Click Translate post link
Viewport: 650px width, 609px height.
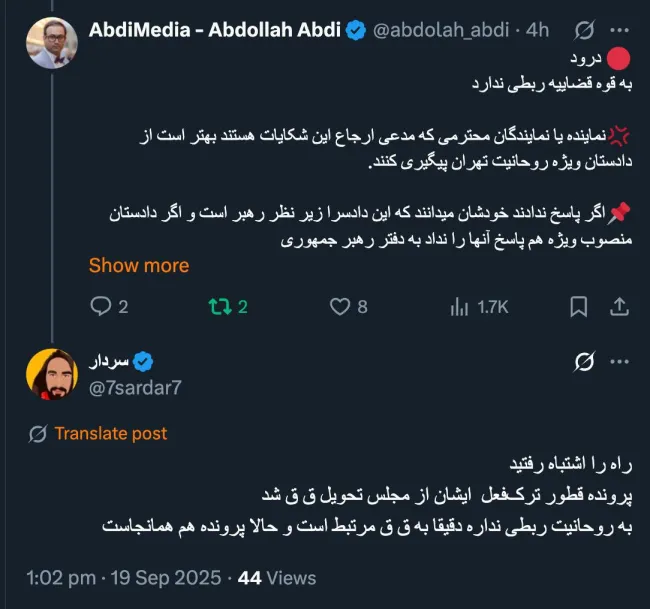(x=110, y=434)
